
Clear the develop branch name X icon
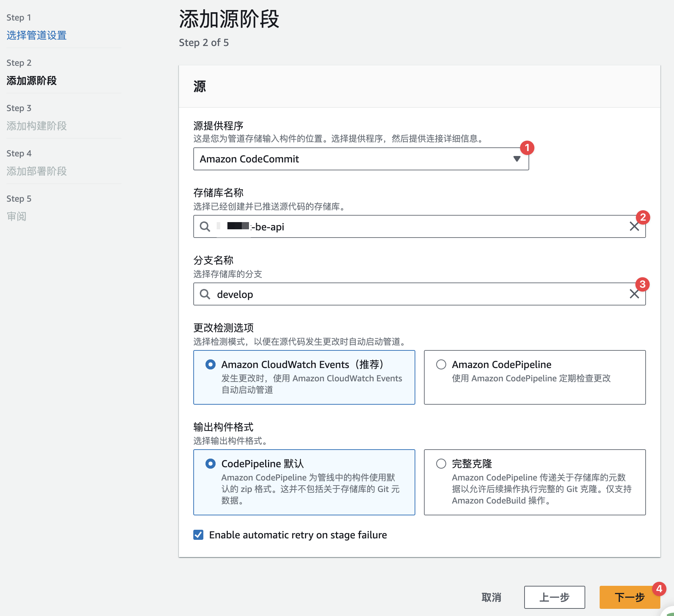(634, 294)
